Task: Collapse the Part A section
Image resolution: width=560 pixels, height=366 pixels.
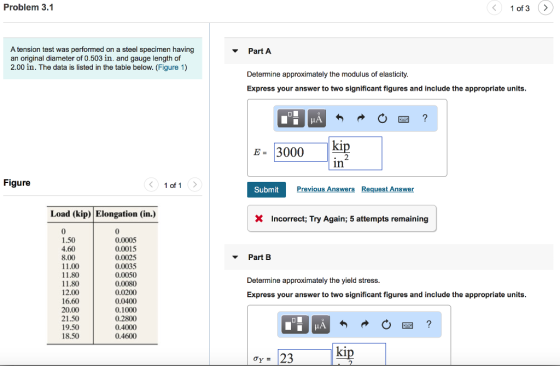Action: coord(235,51)
